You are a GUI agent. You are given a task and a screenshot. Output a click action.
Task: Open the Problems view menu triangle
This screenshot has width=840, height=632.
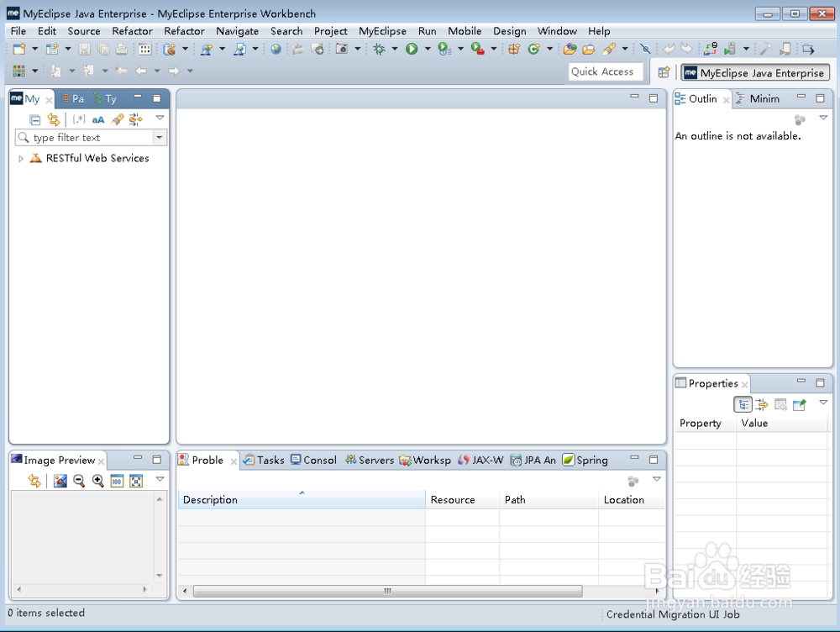tap(657, 479)
